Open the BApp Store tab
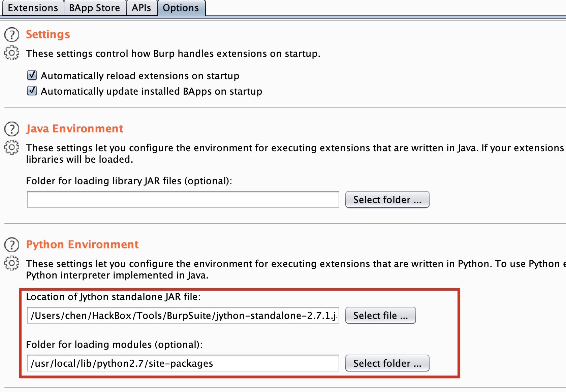 (x=95, y=8)
